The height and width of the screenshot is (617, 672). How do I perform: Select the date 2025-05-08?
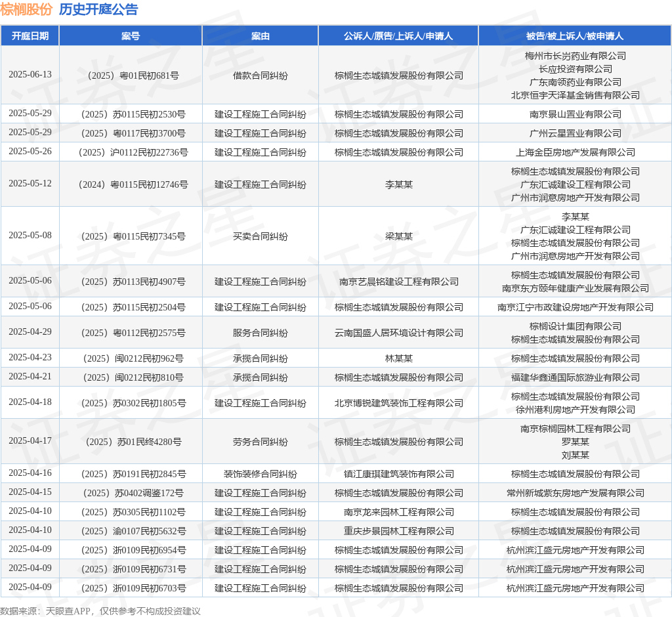[30, 236]
